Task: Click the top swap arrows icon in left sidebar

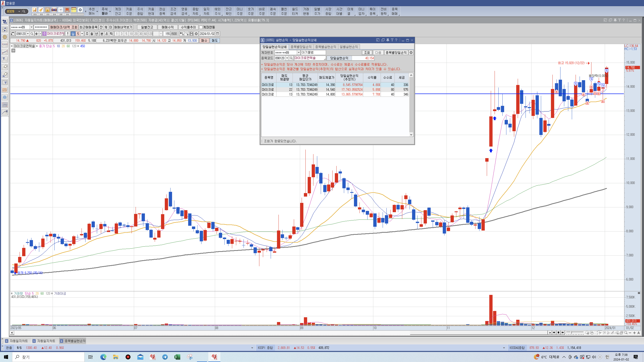Action: [x=5, y=22]
